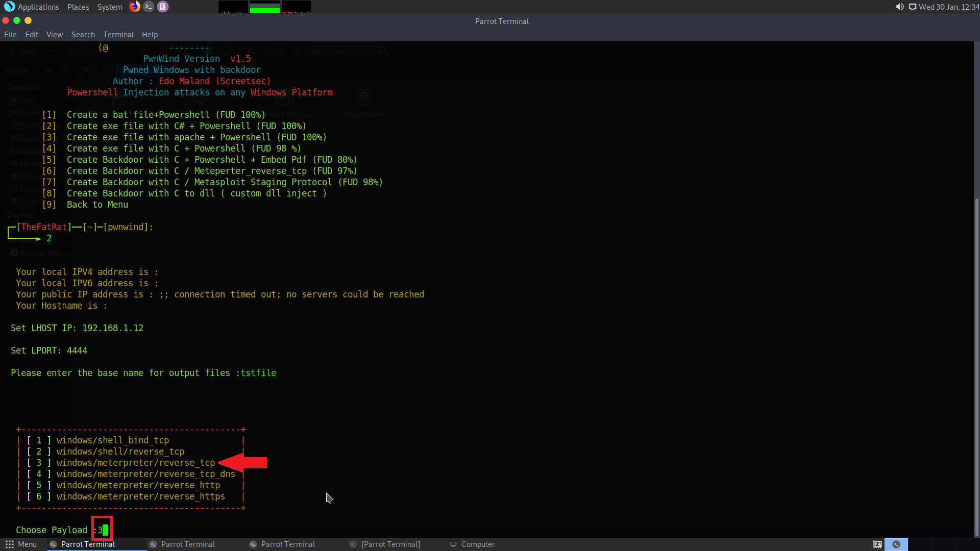Click the display icon near the clock
The image size is (980, 551).
[x=912, y=7]
